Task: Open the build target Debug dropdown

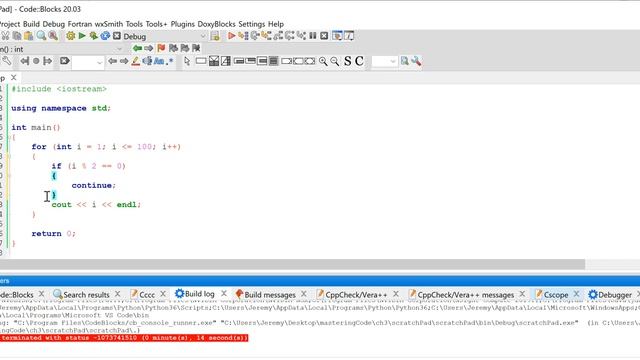Action: click(x=165, y=36)
